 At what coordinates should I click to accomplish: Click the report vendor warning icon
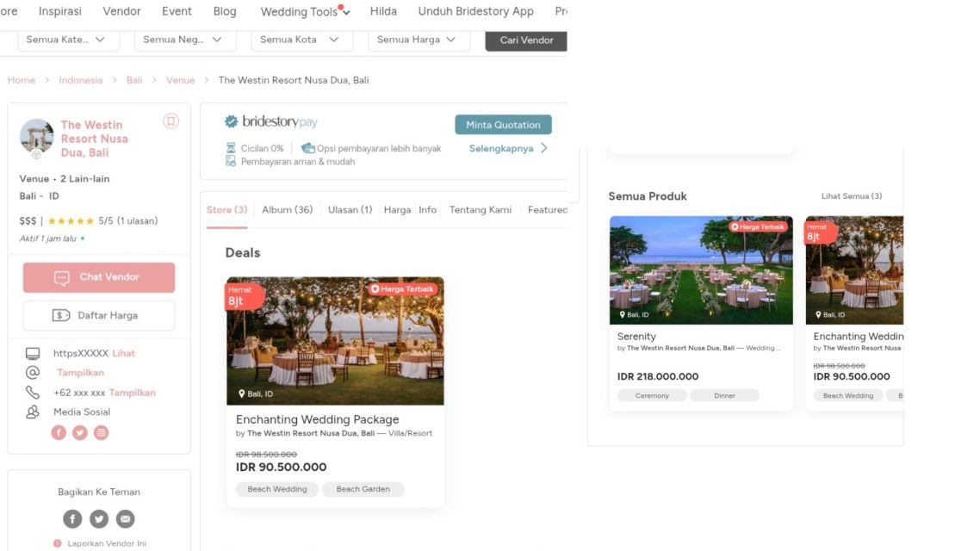coord(58,543)
